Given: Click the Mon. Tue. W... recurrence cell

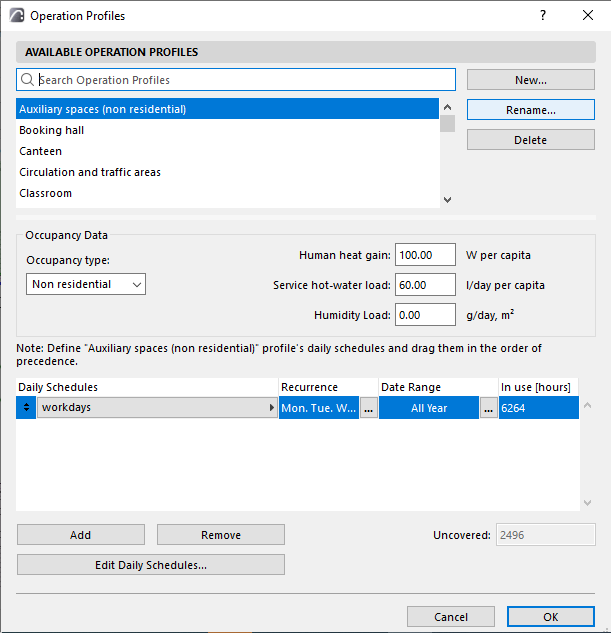Looking at the screenshot, I should click(319, 408).
